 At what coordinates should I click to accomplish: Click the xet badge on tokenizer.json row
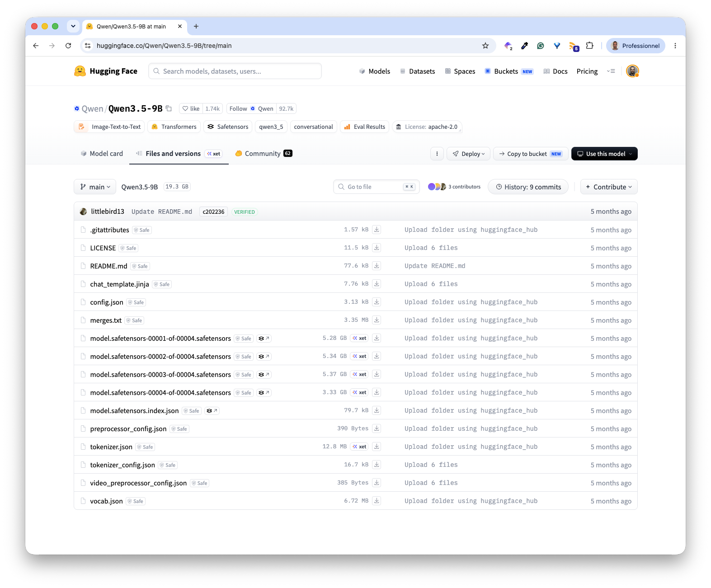coord(360,447)
